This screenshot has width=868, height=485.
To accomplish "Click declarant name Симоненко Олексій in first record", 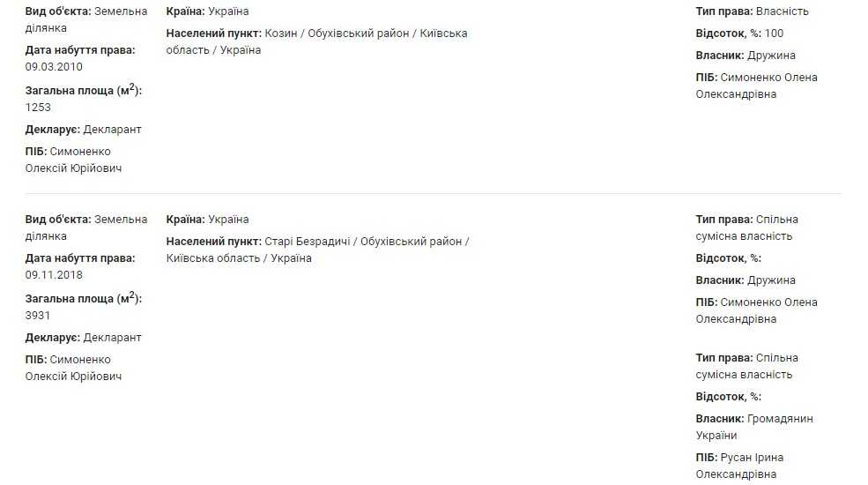I will pyautogui.click(x=73, y=160).
